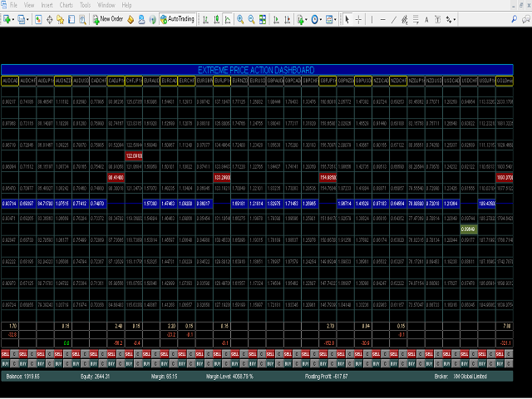Click BUY under the GBPUSD column
Viewport: 532px width, 399px height.
[358, 364]
